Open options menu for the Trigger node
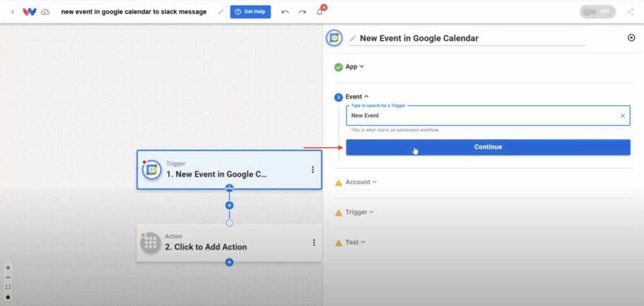The width and height of the screenshot is (644, 306). click(x=313, y=169)
